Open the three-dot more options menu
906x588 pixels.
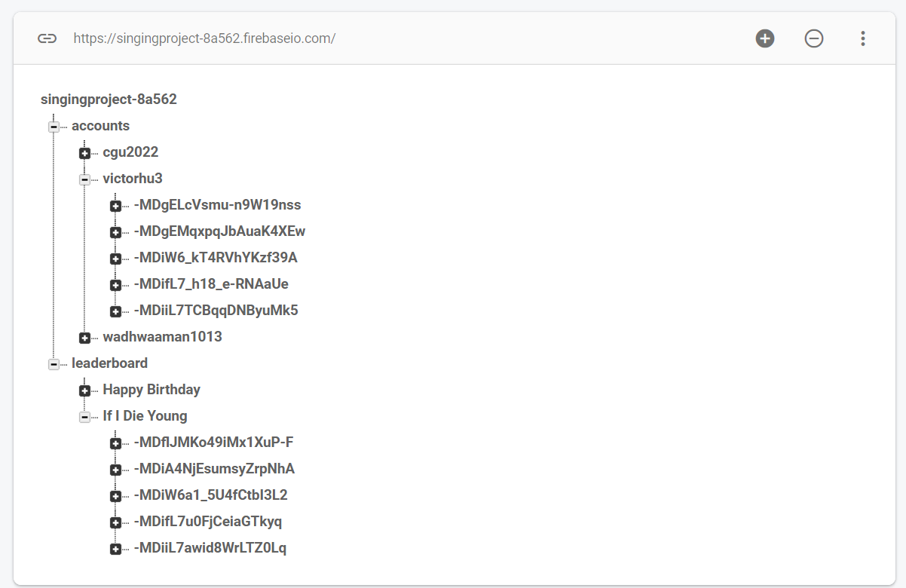pos(863,38)
